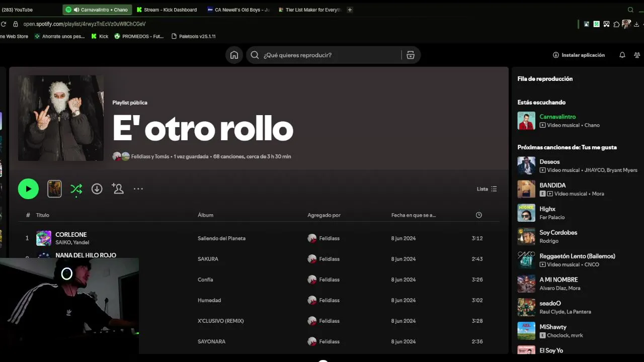
Task: Open a new browser tab with plus
Action: 350,10
